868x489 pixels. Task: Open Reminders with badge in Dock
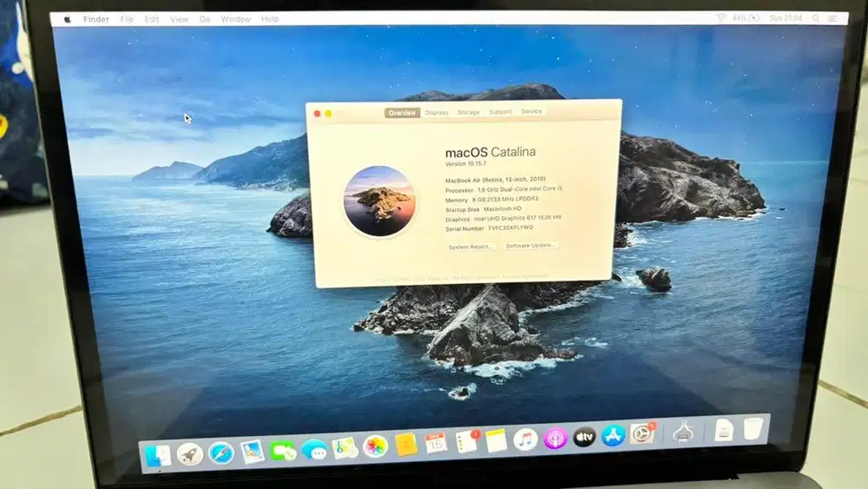(467, 442)
